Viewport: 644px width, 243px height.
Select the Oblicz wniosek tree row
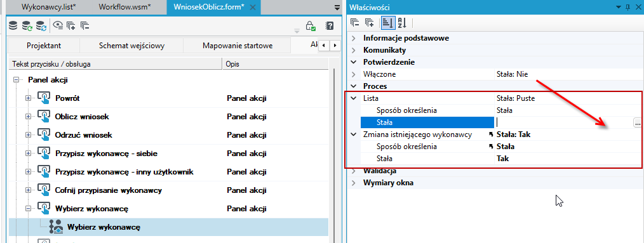pyautogui.click(x=168, y=117)
